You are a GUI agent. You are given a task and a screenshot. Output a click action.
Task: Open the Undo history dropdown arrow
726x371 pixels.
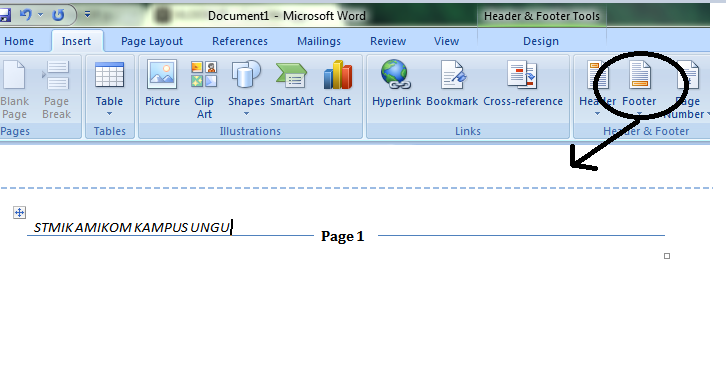[x=40, y=15]
